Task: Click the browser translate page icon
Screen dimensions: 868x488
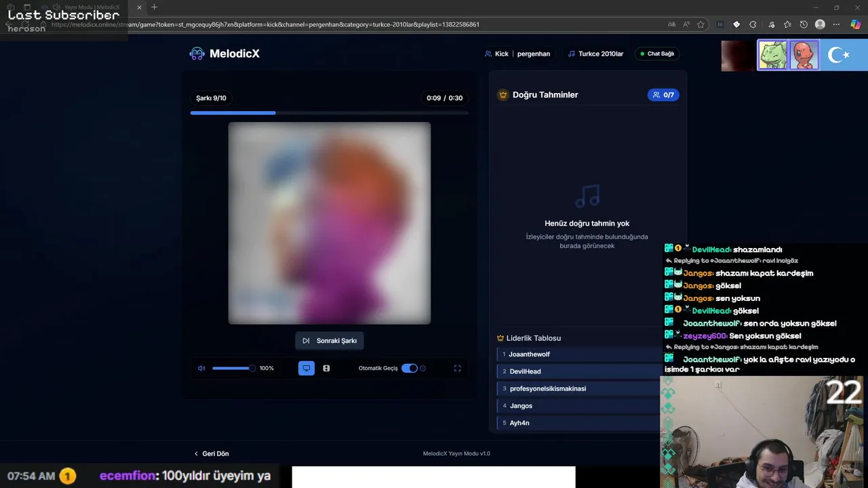Action: click(671, 24)
